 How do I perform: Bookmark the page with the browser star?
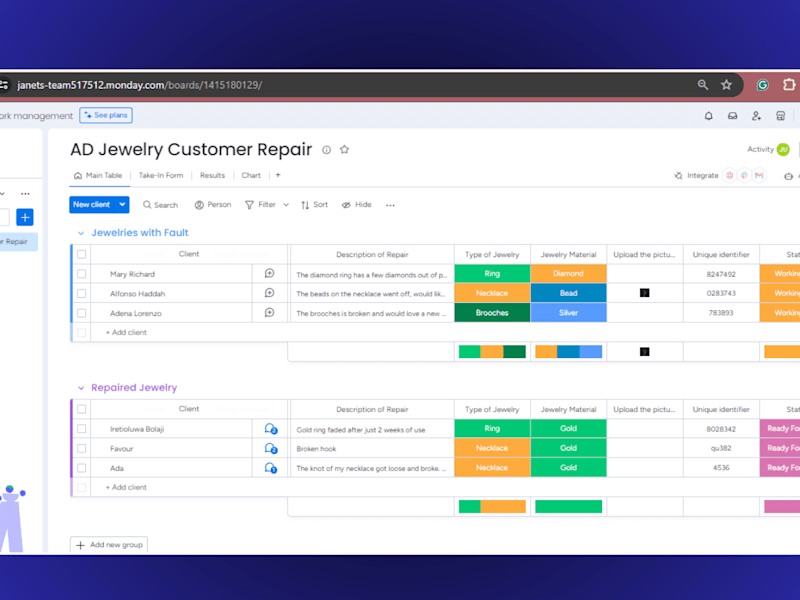point(726,85)
